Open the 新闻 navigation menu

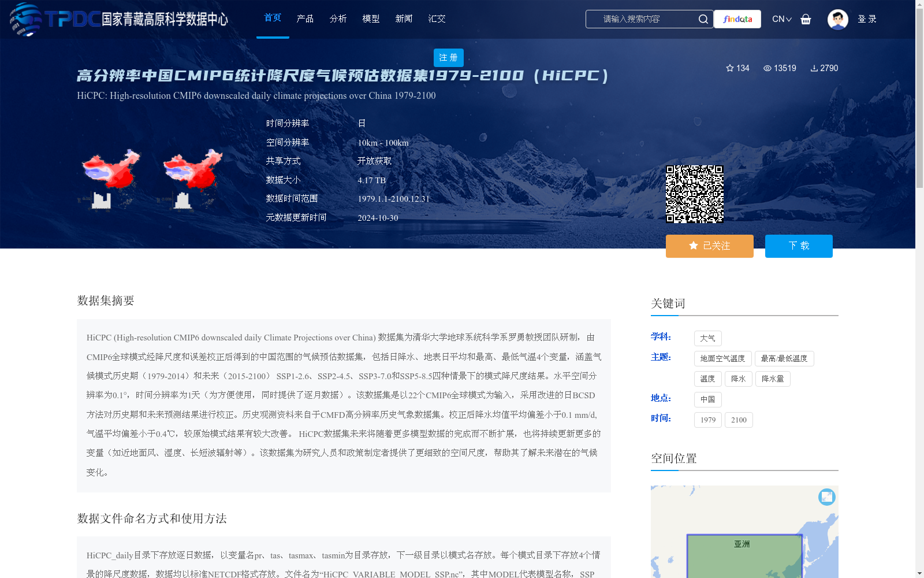[404, 18]
